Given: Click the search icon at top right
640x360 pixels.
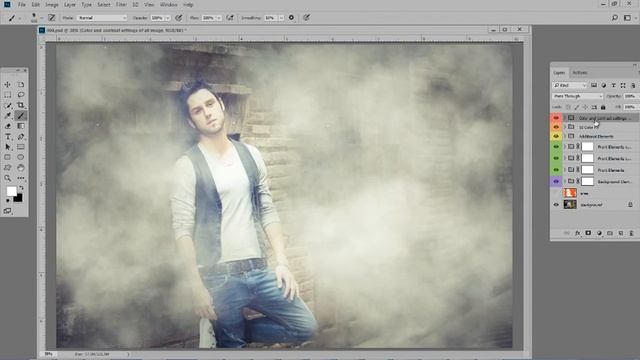Looking at the screenshot, I should [x=615, y=18].
